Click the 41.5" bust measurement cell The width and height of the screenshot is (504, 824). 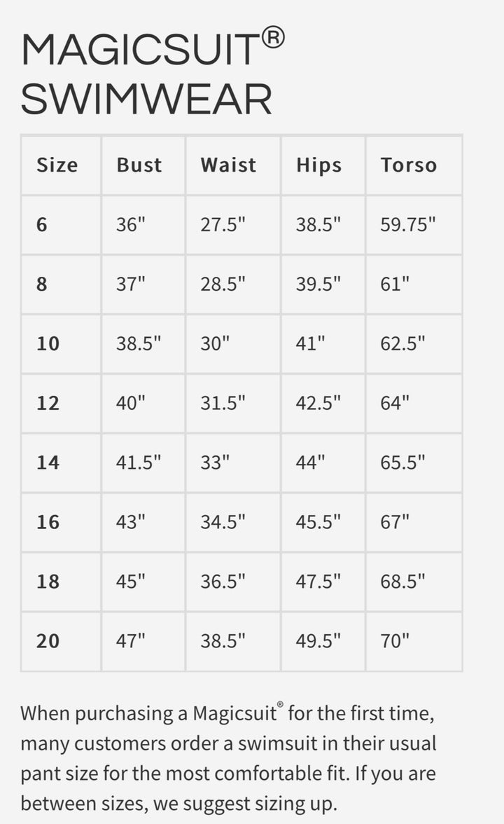pos(139,463)
